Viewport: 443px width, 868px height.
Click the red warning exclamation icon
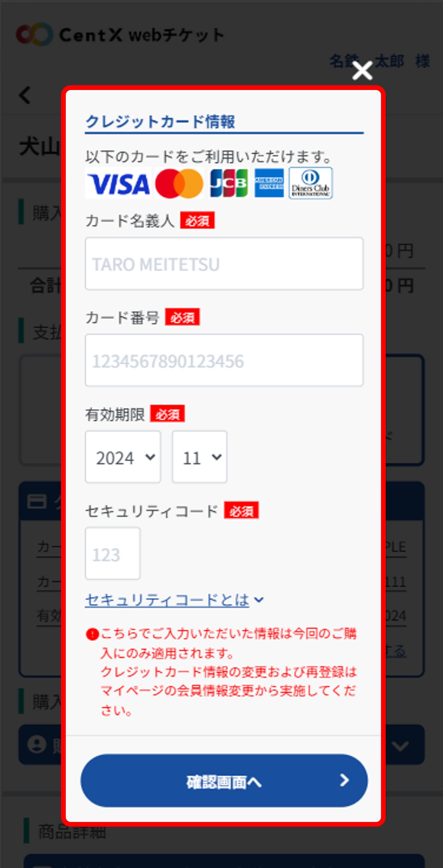coord(92,634)
